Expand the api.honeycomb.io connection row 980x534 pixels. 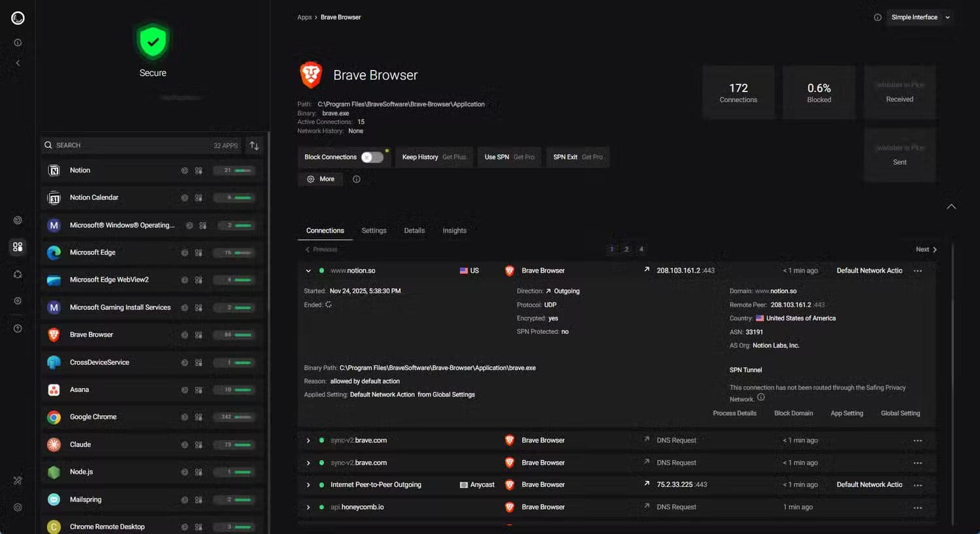308,507
